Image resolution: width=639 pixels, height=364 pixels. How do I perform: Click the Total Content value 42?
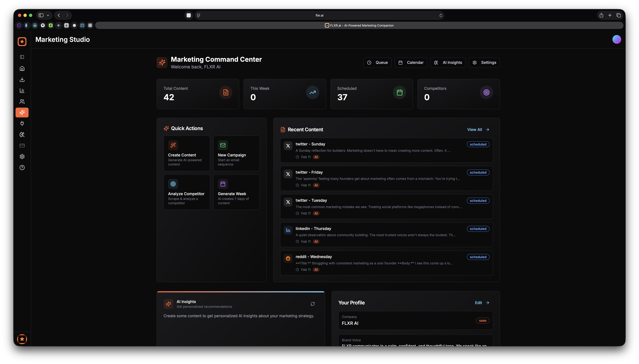pos(169,97)
